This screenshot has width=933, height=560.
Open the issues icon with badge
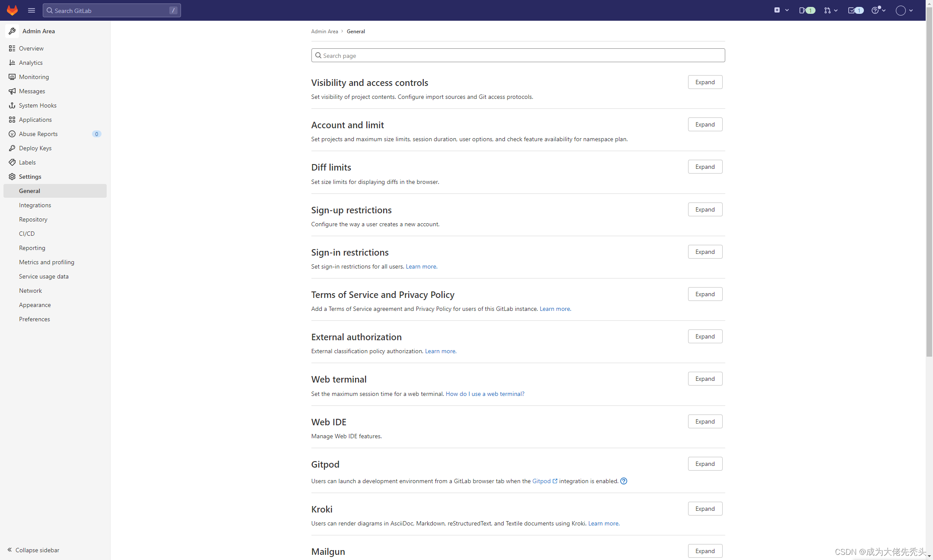click(807, 10)
